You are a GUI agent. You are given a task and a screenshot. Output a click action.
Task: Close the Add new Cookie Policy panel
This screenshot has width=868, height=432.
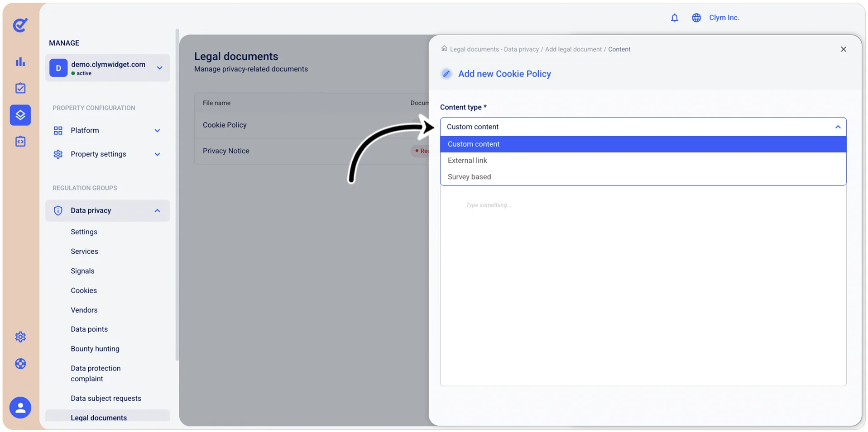(x=843, y=49)
